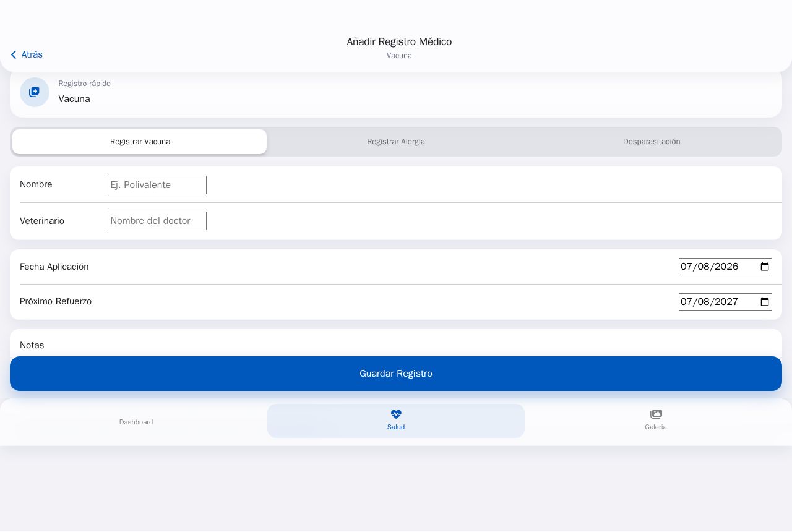Screen dimensions: 792x532
Task: Open the Galería navigation tab label
Action: pos(656,427)
